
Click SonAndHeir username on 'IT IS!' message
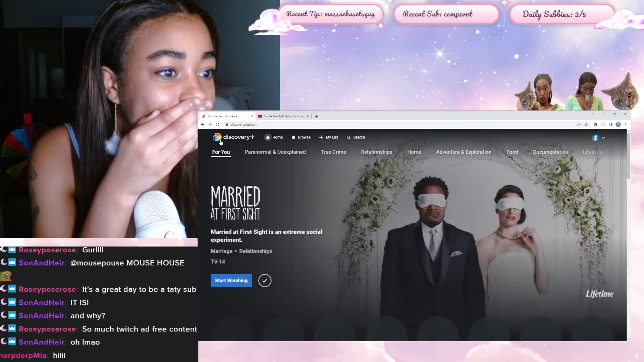pyautogui.click(x=42, y=303)
